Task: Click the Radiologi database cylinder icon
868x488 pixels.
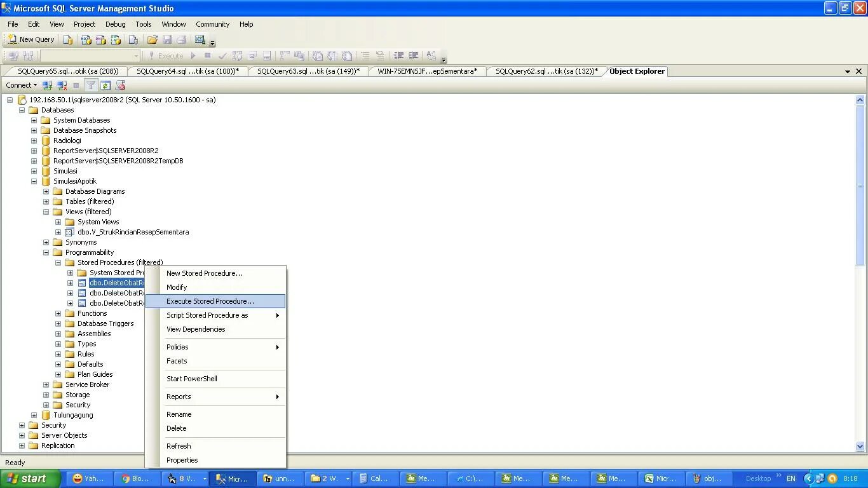Action: pos(46,140)
